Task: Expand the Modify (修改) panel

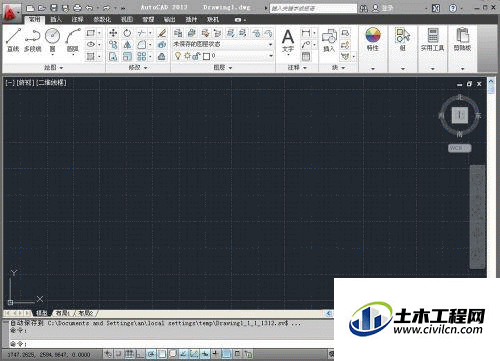Action: click(138, 68)
